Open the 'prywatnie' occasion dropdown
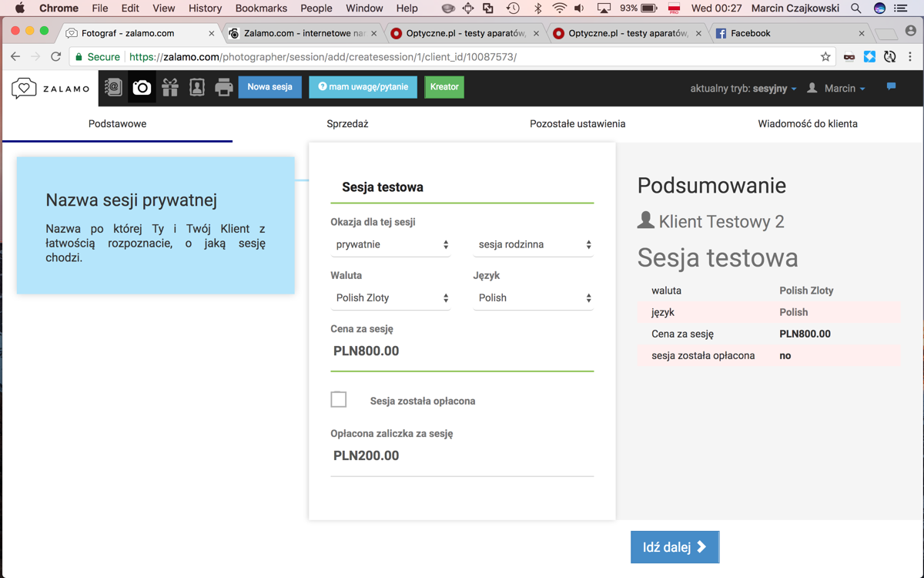 (390, 244)
